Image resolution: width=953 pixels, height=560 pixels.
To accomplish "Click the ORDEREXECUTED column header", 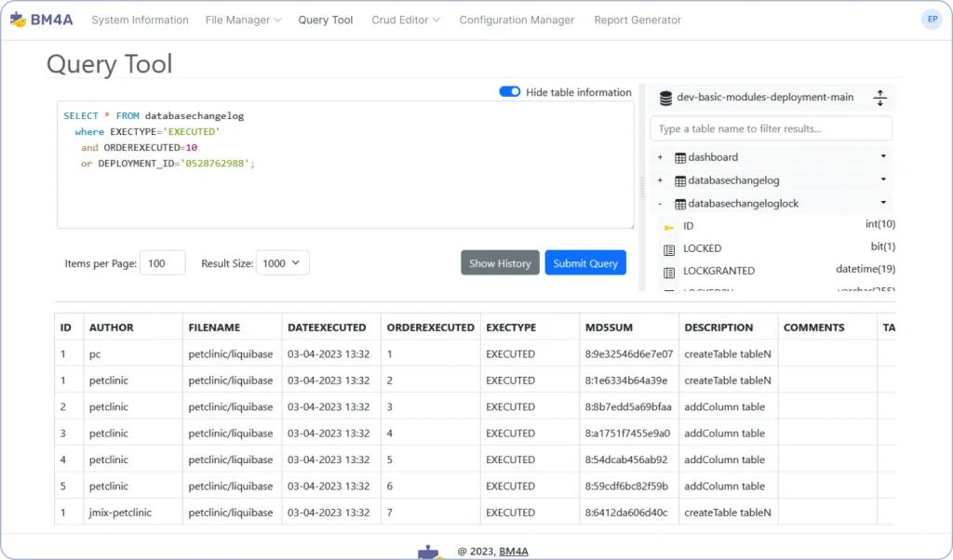I will coord(430,327).
